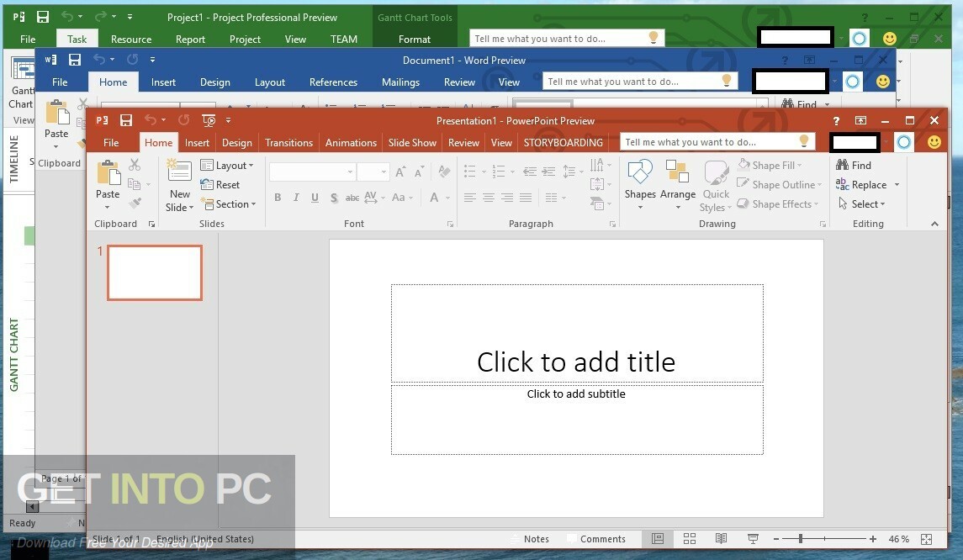
Task: Open the STORYBOARDING tab in PowerPoint
Action: click(564, 142)
